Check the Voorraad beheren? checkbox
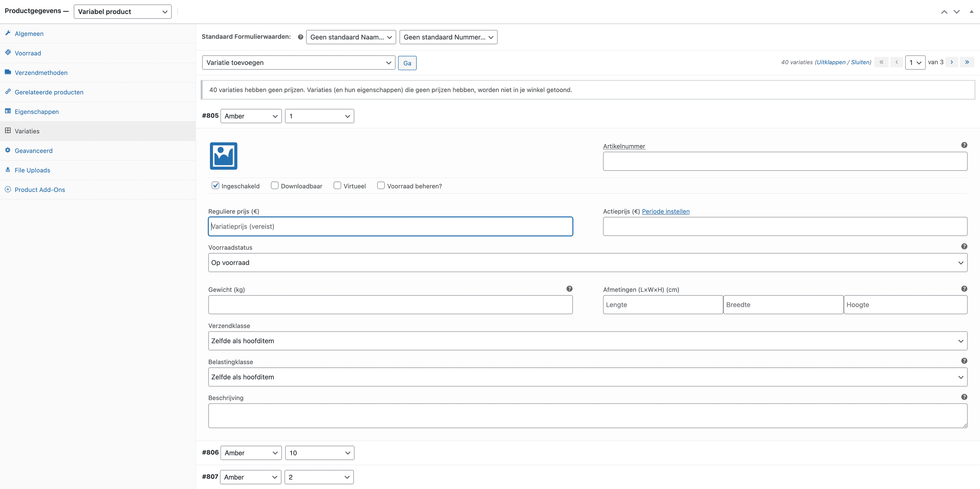 tap(381, 185)
